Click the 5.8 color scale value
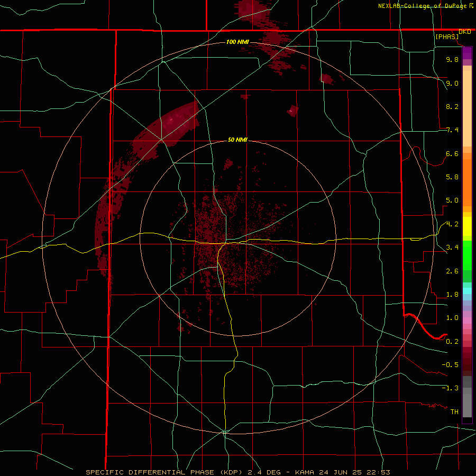Image resolution: width=476 pixels, height=476 pixels. pos(452,177)
